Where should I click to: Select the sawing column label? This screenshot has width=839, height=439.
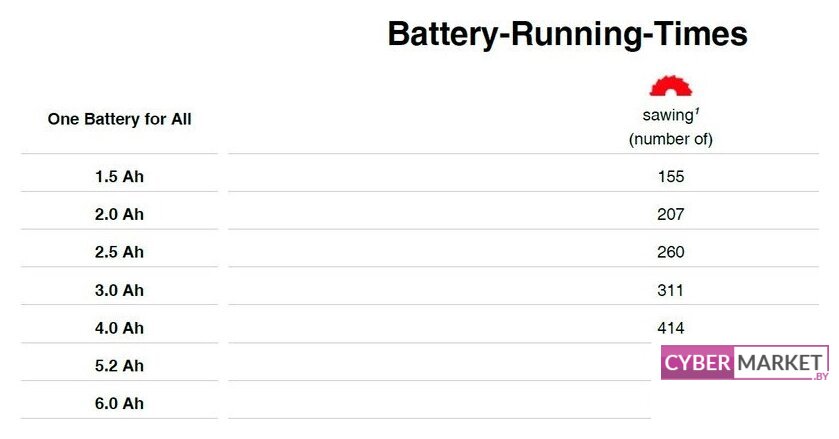[669, 115]
